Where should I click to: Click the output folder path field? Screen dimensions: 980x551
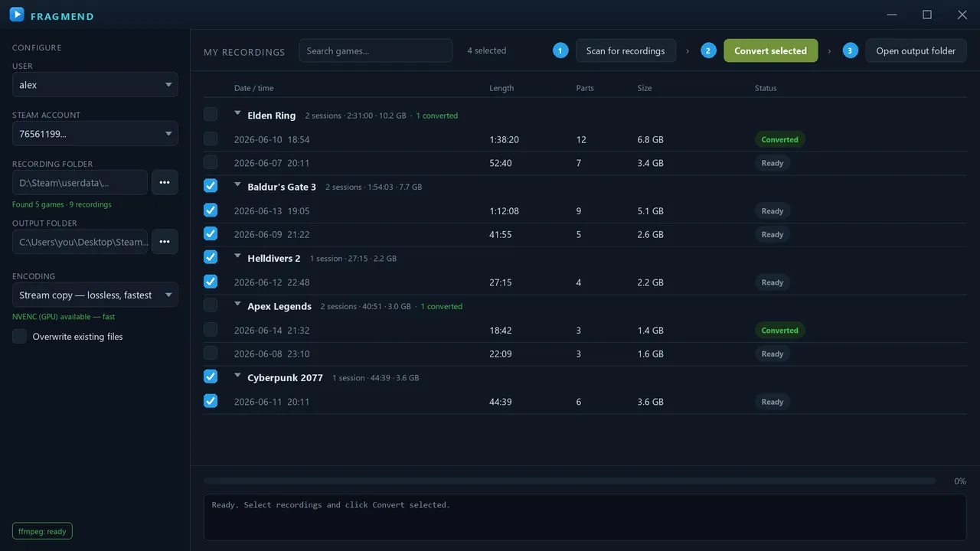pos(80,242)
